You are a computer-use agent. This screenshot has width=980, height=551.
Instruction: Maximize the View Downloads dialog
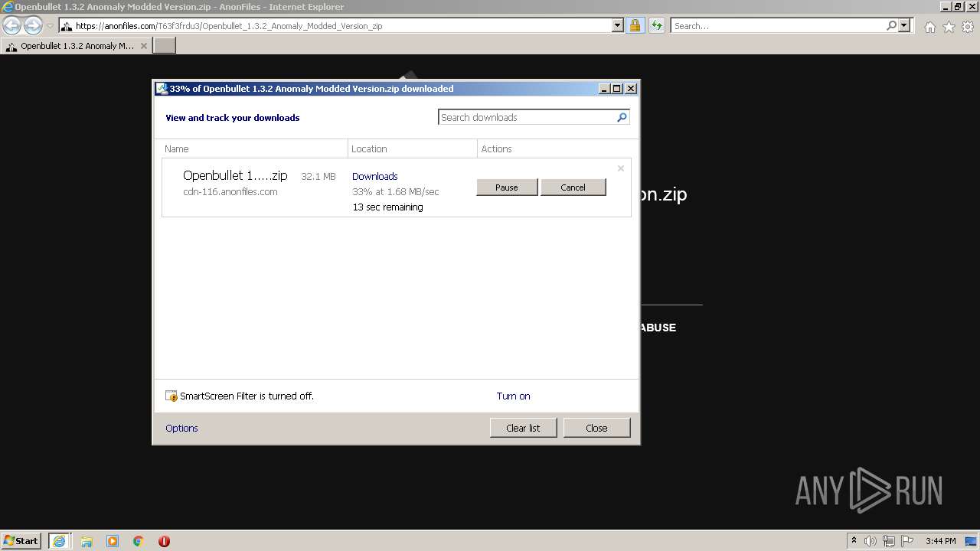pos(616,89)
